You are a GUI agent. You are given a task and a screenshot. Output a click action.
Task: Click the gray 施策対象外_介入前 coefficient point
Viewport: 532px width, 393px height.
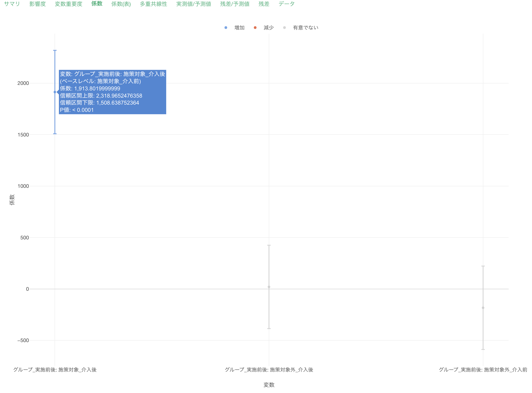pos(483,308)
